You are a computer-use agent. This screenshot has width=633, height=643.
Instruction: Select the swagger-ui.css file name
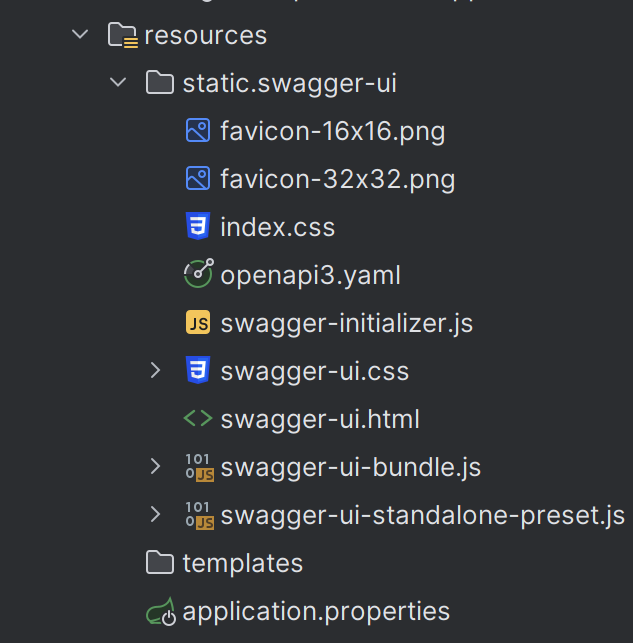pos(315,372)
